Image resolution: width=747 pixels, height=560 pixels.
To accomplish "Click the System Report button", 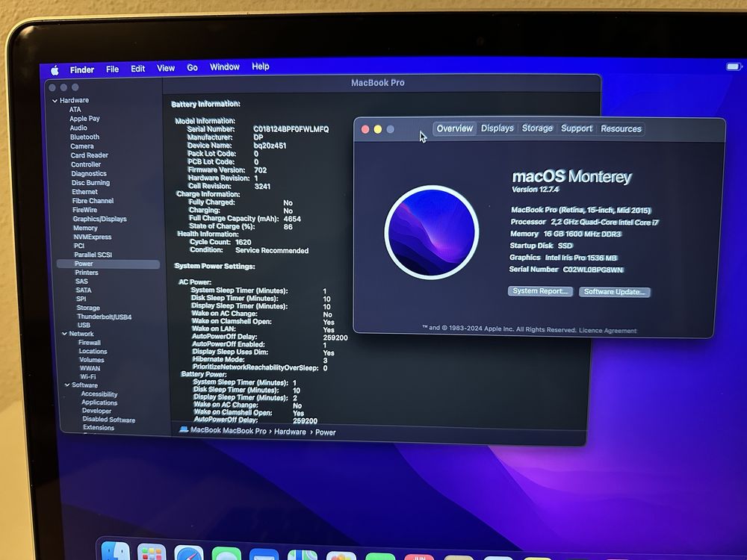I will (x=540, y=291).
